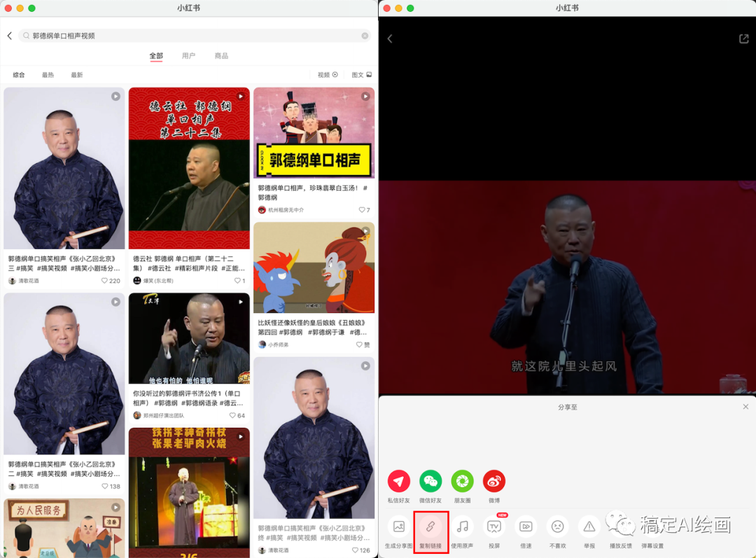Click 不喜欢 dislike face icon

pos(557,526)
